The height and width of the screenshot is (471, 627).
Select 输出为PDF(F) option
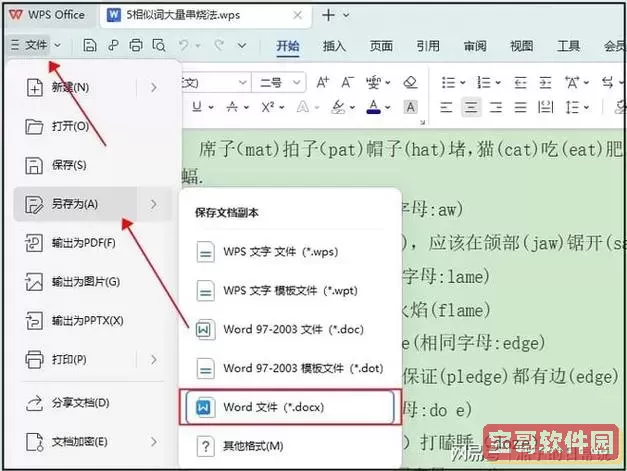(x=94, y=243)
